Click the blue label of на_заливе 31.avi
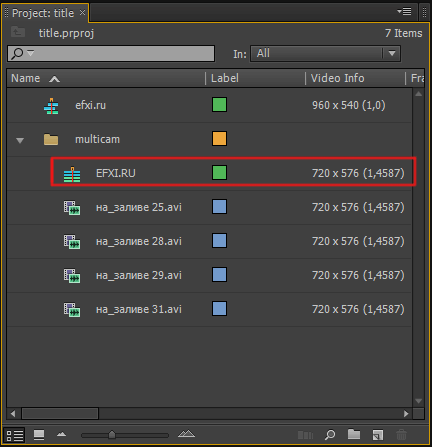The height and width of the screenshot is (447, 432). (x=219, y=309)
